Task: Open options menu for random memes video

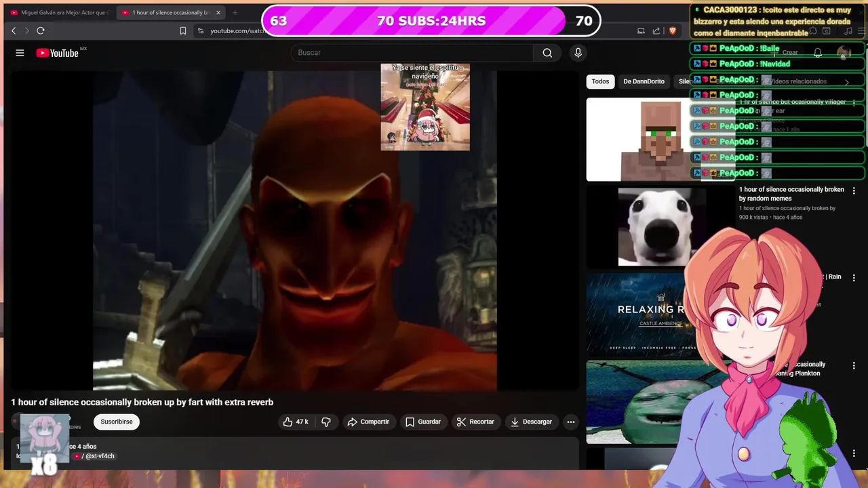Action: [854, 190]
